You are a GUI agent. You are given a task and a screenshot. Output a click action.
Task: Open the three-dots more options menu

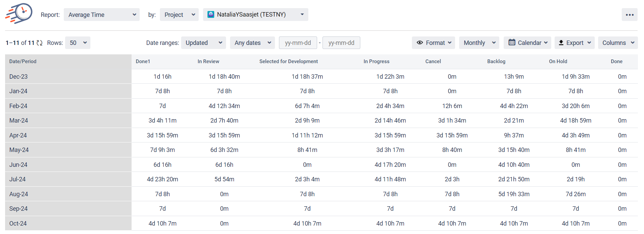(x=629, y=15)
